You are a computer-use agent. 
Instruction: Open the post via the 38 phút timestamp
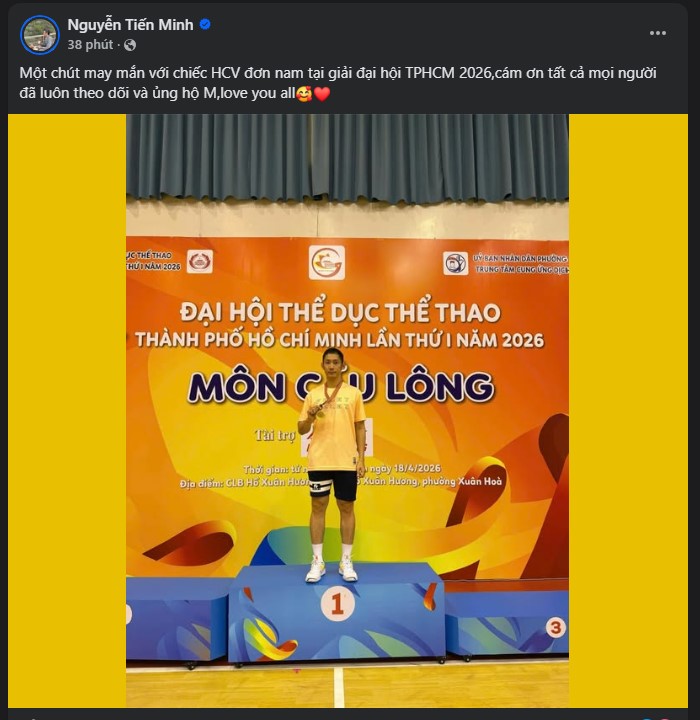(x=90, y=45)
